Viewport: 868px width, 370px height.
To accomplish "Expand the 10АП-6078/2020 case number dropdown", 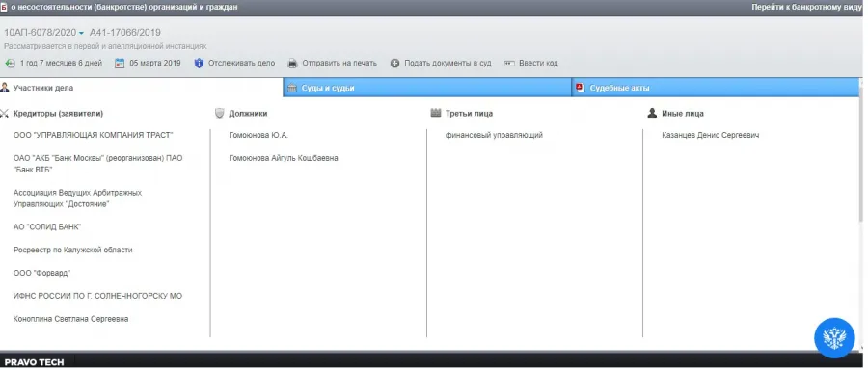I will coord(81,33).
